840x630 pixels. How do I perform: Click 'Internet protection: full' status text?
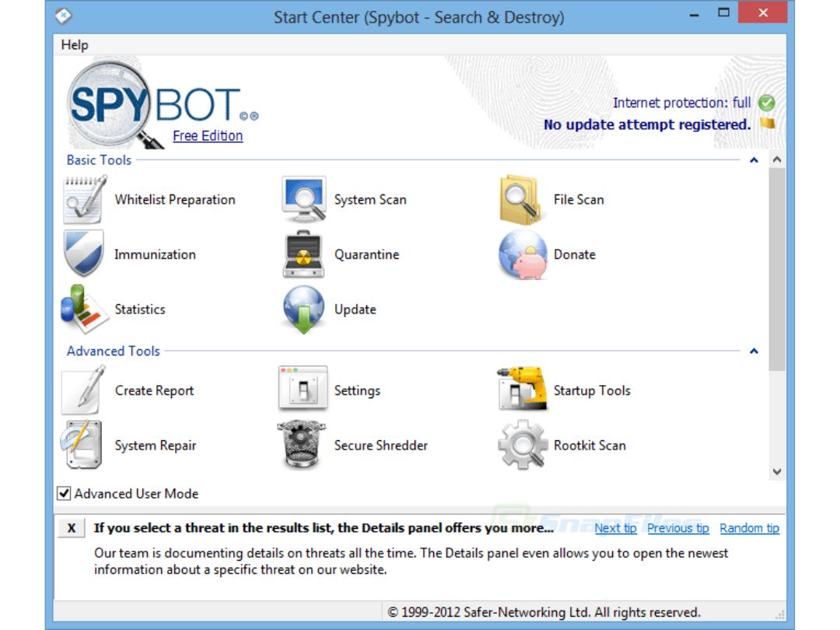[x=682, y=103]
